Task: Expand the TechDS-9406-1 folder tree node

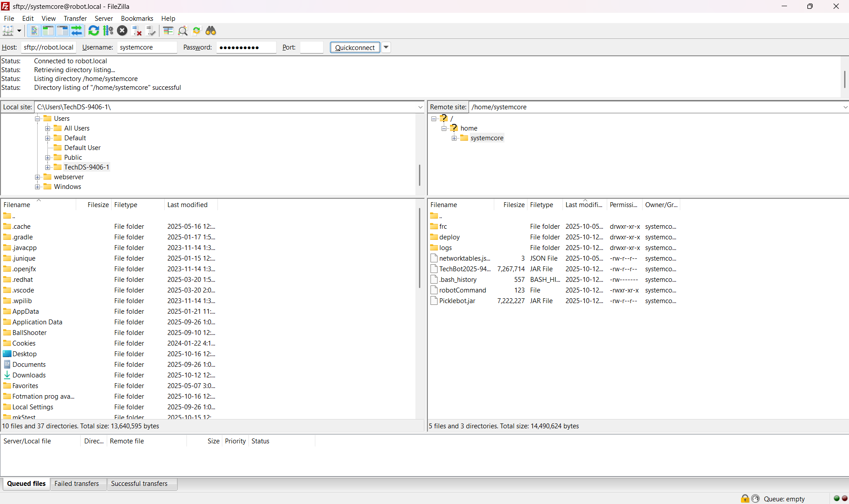Action: [48, 167]
